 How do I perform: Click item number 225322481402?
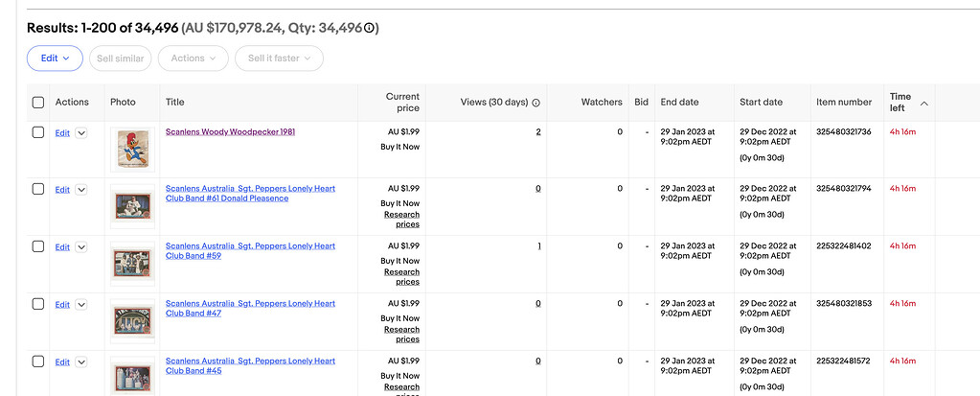click(x=844, y=246)
